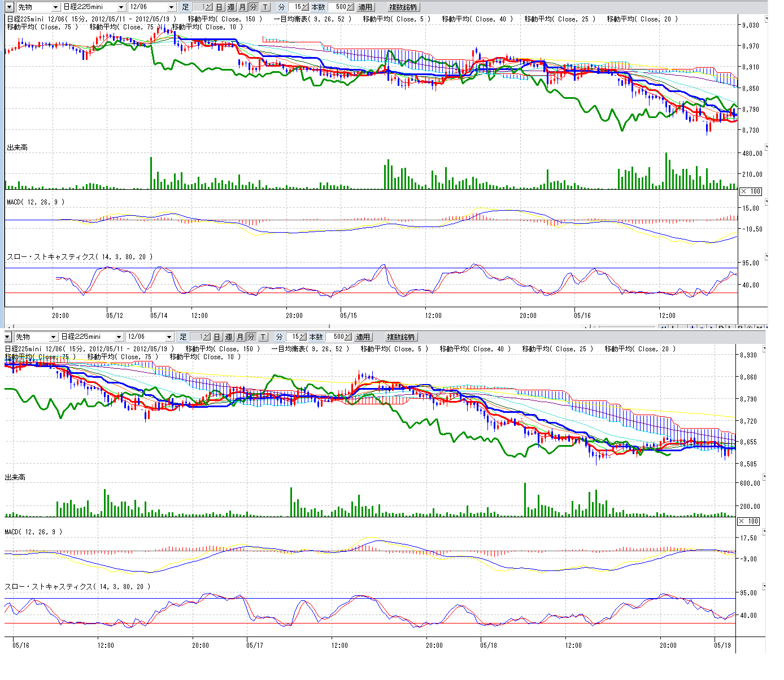784x680 pixels.
Task: Click the T tick button in lower toolbar
Action: tap(263, 337)
